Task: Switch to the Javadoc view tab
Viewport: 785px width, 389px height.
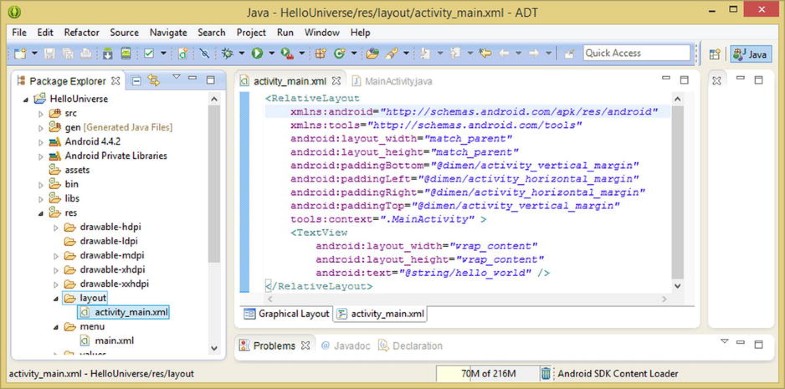Action: click(x=346, y=346)
